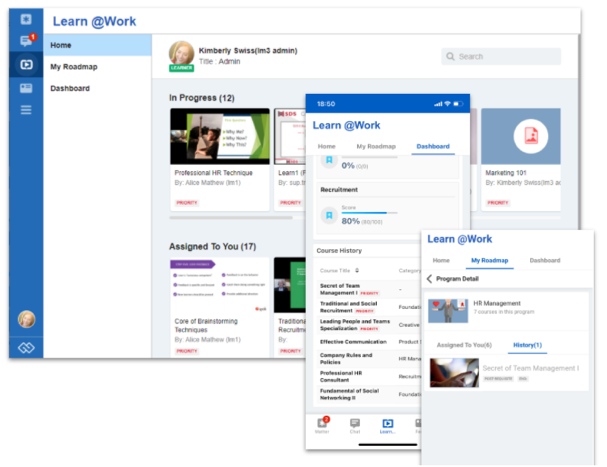Screen dimensions: 607x467
Task: Click the Assigned To You (17) heading
Action: pos(212,247)
